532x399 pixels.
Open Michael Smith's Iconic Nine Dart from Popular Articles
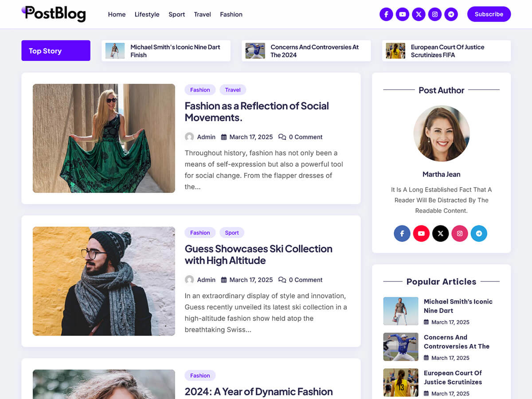(459, 306)
